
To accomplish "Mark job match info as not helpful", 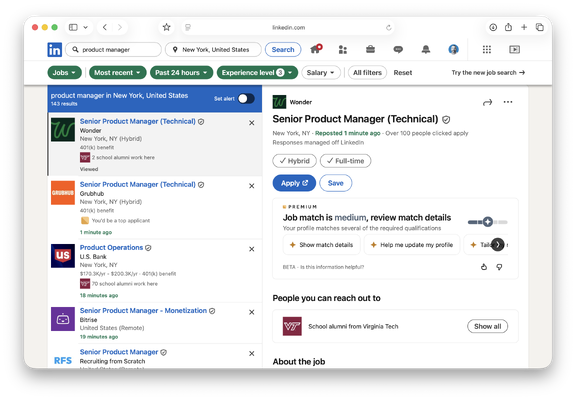I will 499,267.
